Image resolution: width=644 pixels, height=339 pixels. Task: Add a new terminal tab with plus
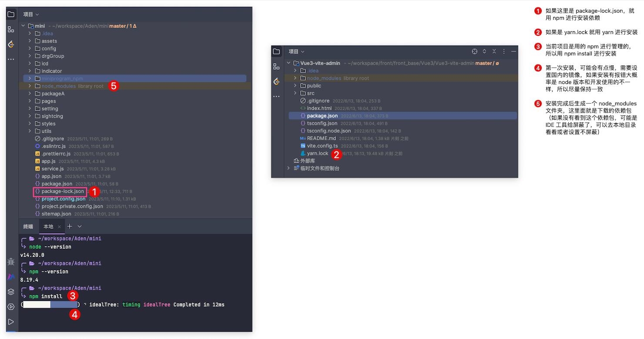[x=70, y=226]
